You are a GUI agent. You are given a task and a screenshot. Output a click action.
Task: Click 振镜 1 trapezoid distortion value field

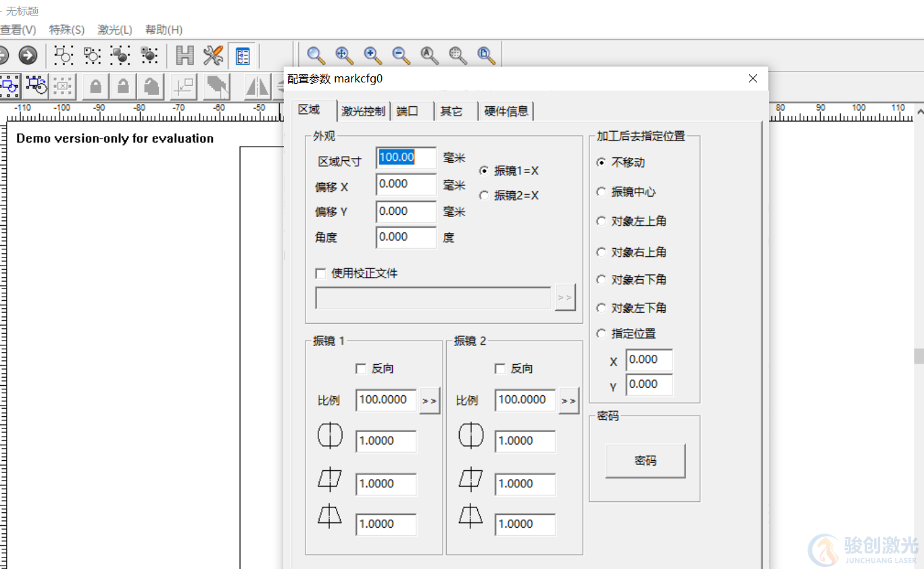[387, 524]
